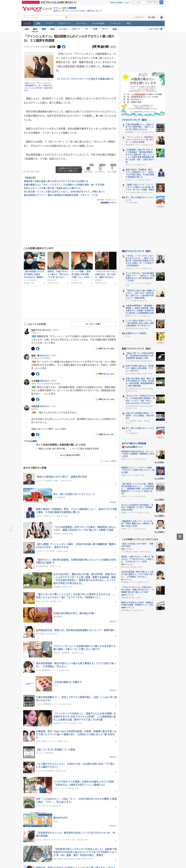Open the ヘルプ link

127,2
